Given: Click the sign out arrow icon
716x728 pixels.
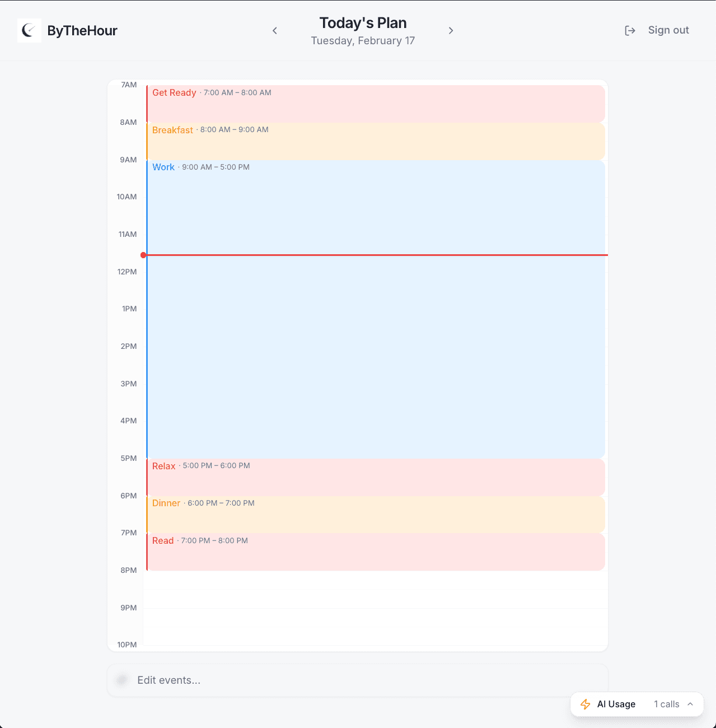Looking at the screenshot, I should [630, 30].
